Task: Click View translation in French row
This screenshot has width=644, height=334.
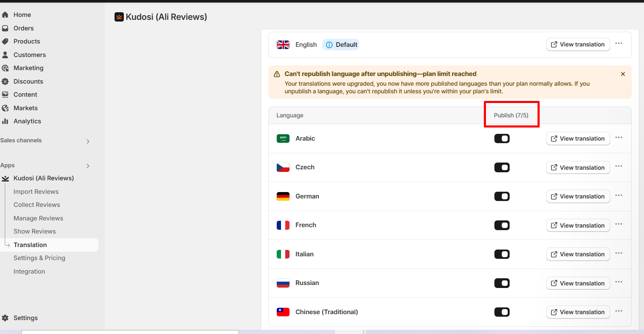Action: click(x=578, y=225)
